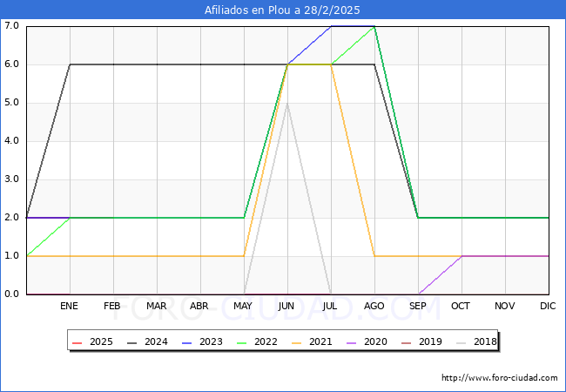Click the gray 2018 peak at JUN

coord(287,104)
